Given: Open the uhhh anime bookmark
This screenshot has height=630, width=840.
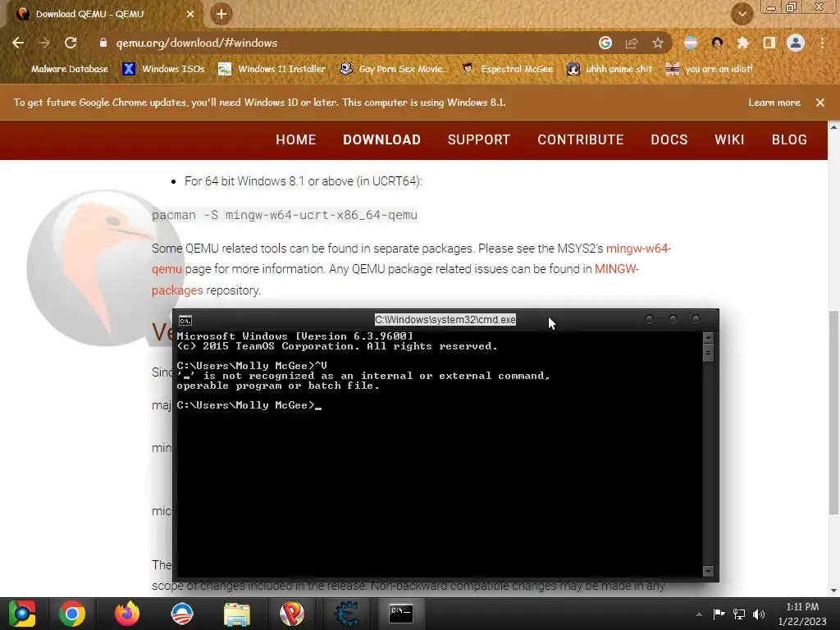Looking at the screenshot, I should (609, 69).
